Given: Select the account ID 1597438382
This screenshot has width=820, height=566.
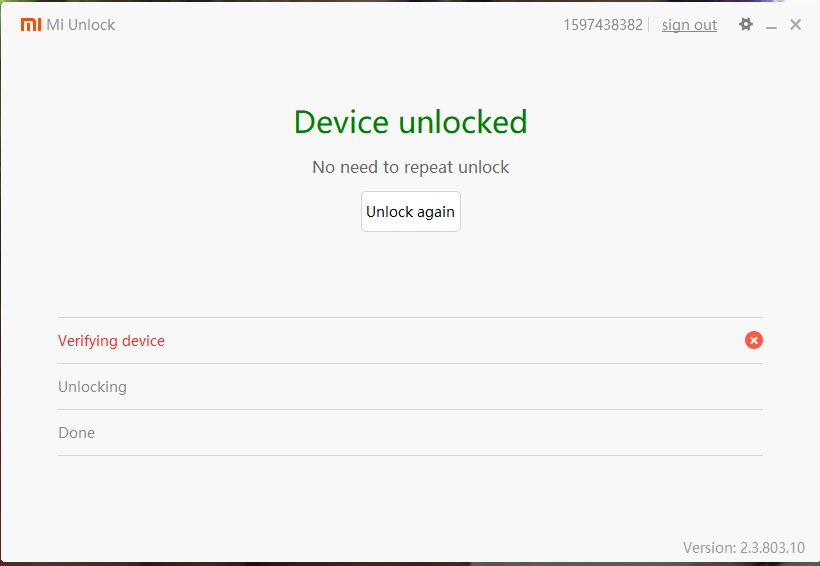Looking at the screenshot, I should (603, 25).
